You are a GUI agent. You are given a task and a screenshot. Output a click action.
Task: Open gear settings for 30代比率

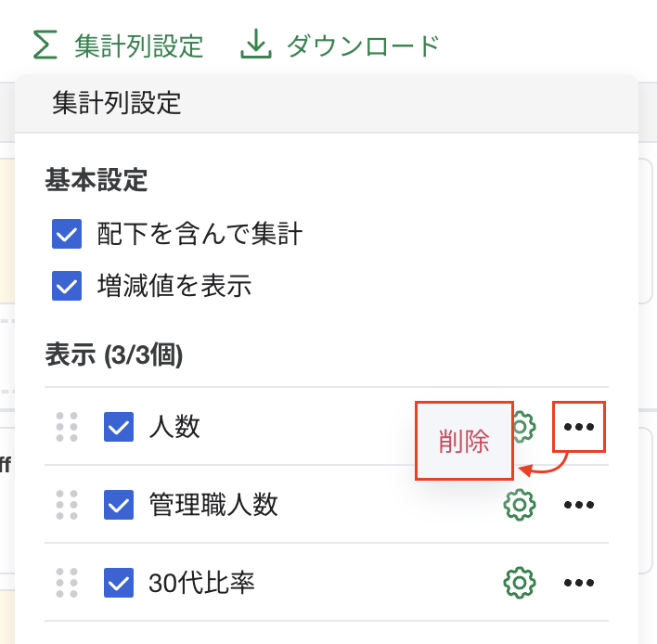520,583
